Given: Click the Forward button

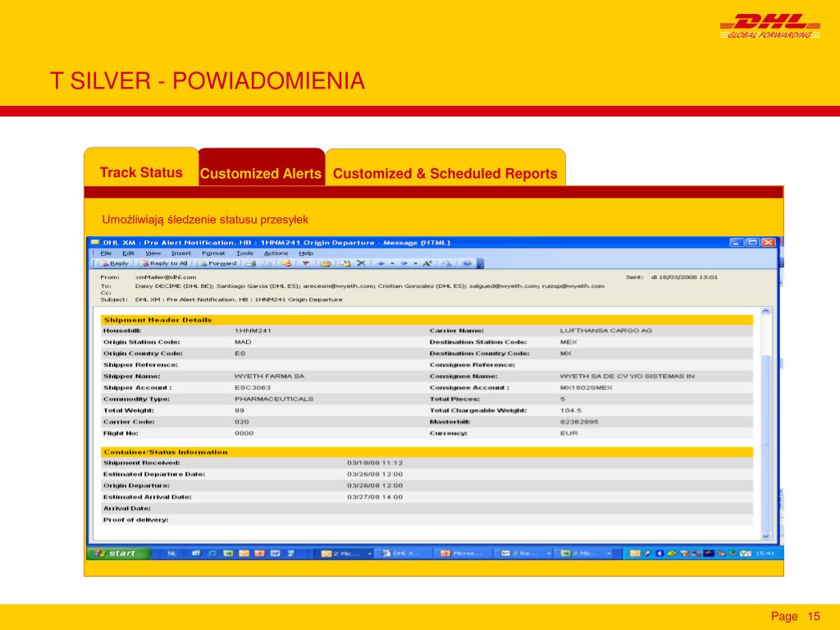Looking at the screenshot, I should 217,263.
